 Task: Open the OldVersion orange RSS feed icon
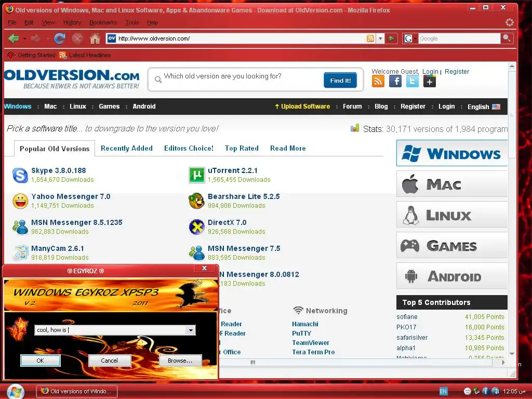(x=378, y=82)
